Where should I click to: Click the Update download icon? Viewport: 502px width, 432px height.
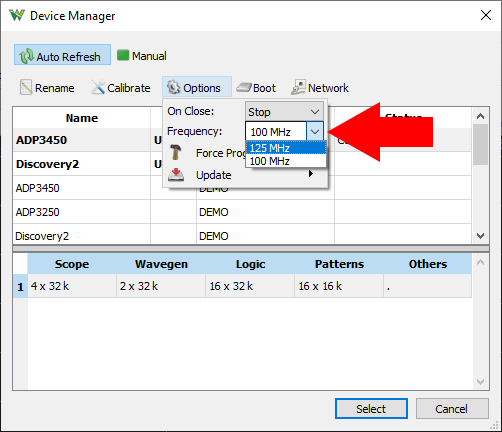(176, 174)
